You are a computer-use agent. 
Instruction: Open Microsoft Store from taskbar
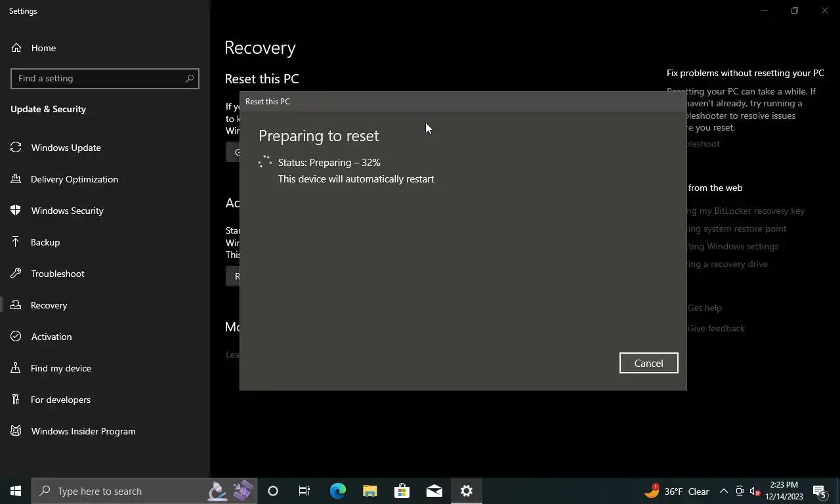pyautogui.click(x=402, y=491)
